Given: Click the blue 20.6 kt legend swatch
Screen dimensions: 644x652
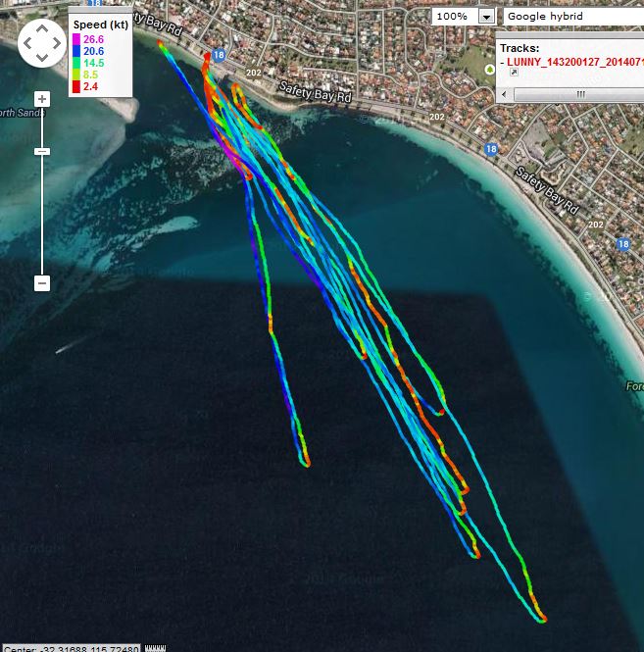Looking at the screenshot, I should click(x=76, y=51).
